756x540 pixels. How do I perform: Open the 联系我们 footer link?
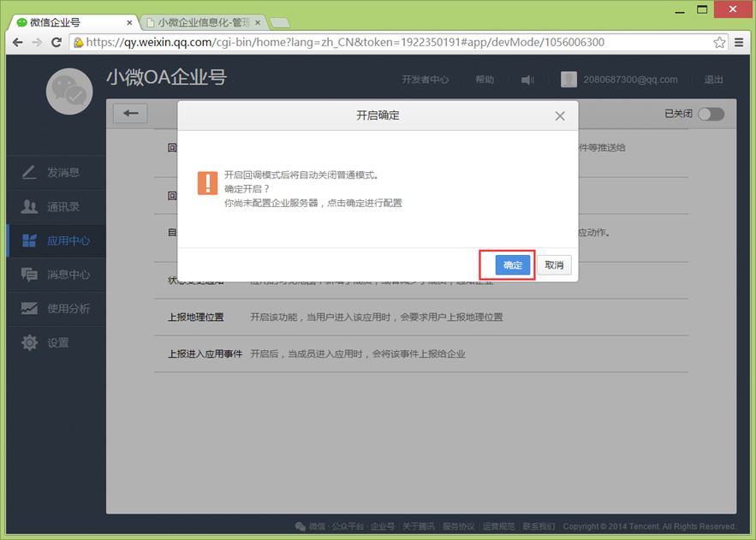click(x=539, y=526)
